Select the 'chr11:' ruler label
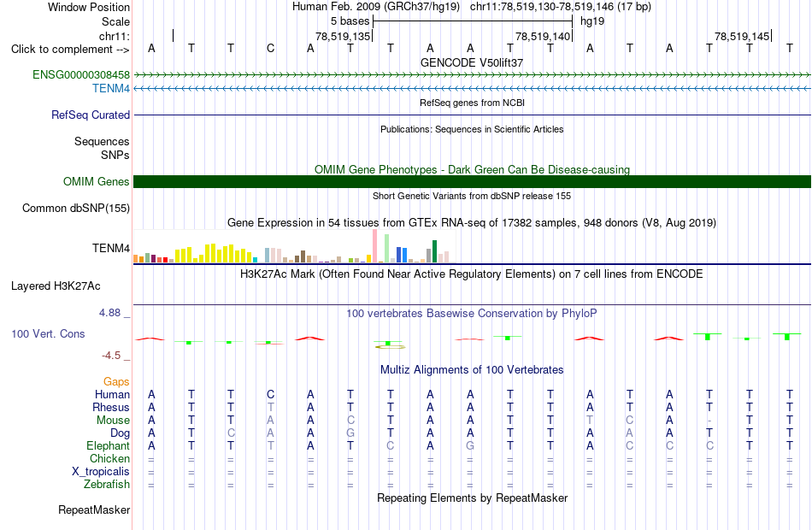Screen dimensions: 812x530 click(114, 36)
